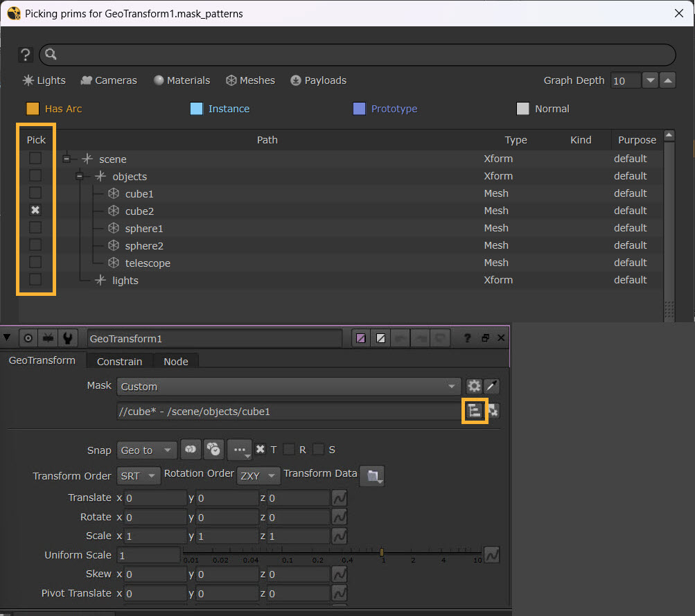Switch to the Node tab
Screen dimensions: 695x616
click(x=176, y=361)
